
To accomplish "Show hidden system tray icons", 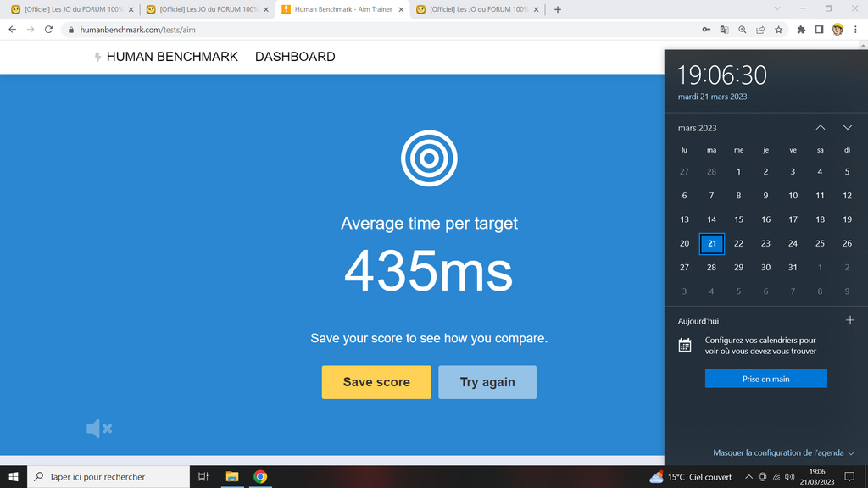I will 748,477.
